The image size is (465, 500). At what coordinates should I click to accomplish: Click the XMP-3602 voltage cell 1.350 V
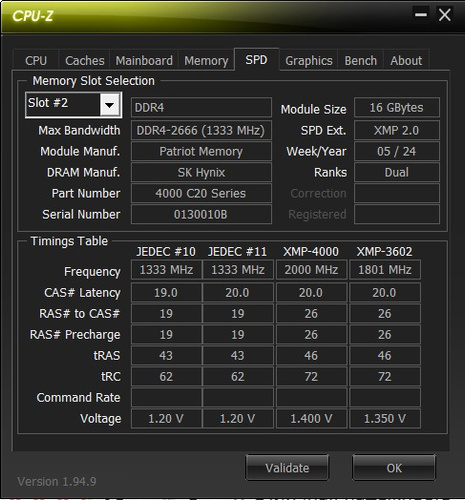tap(385, 419)
